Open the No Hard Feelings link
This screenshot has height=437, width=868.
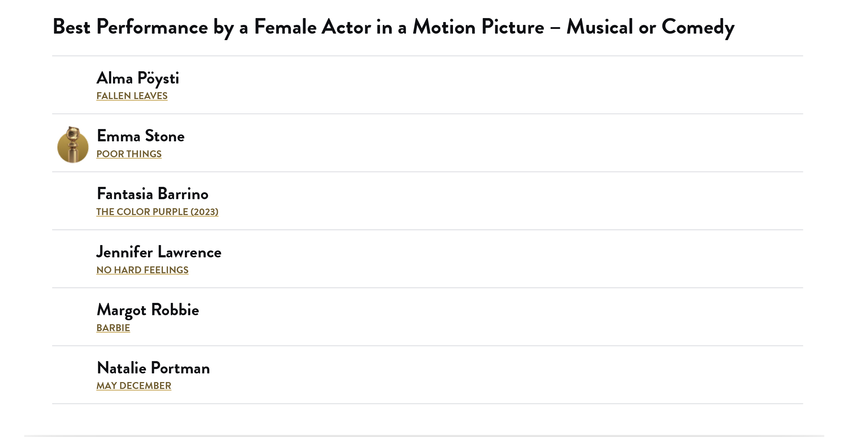pos(142,270)
